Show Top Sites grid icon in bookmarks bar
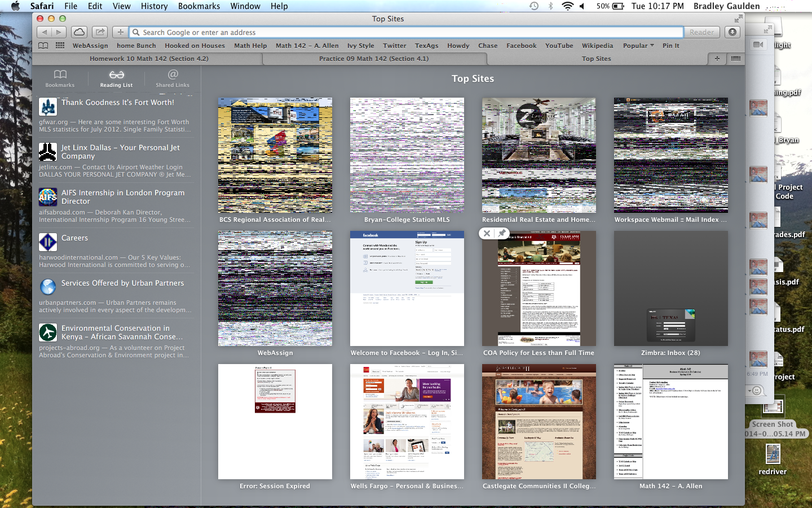 click(x=60, y=46)
